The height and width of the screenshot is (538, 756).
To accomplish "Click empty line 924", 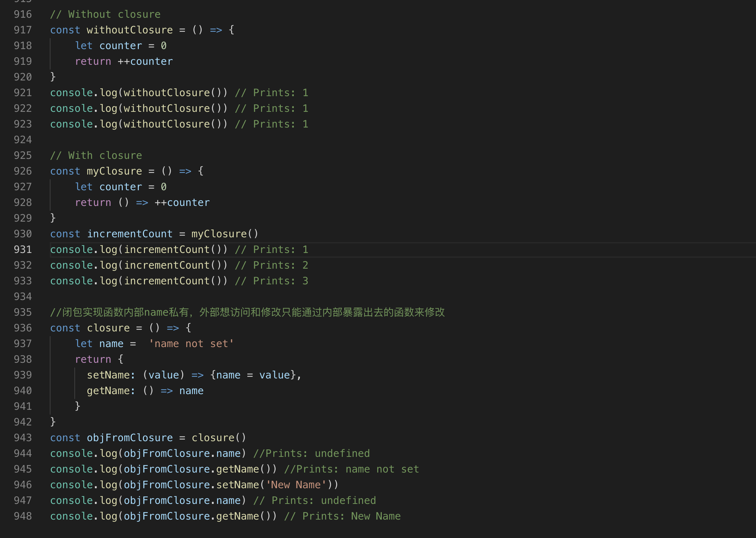I will [x=136, y=140].
